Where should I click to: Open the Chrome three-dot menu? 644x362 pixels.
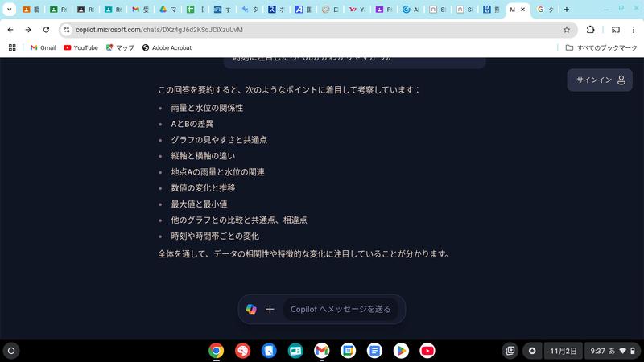coord(634,30)
